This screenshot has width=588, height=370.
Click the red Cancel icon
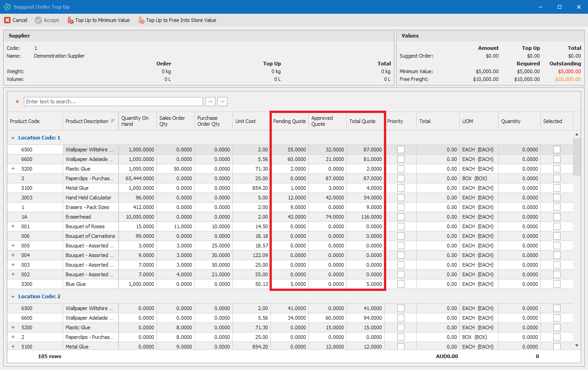pos(7,20)
